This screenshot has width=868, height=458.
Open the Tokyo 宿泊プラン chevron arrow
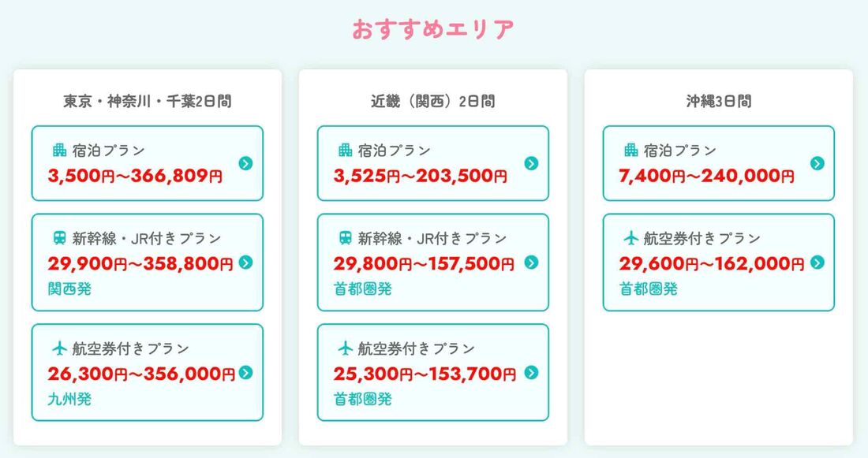[245, 163]
